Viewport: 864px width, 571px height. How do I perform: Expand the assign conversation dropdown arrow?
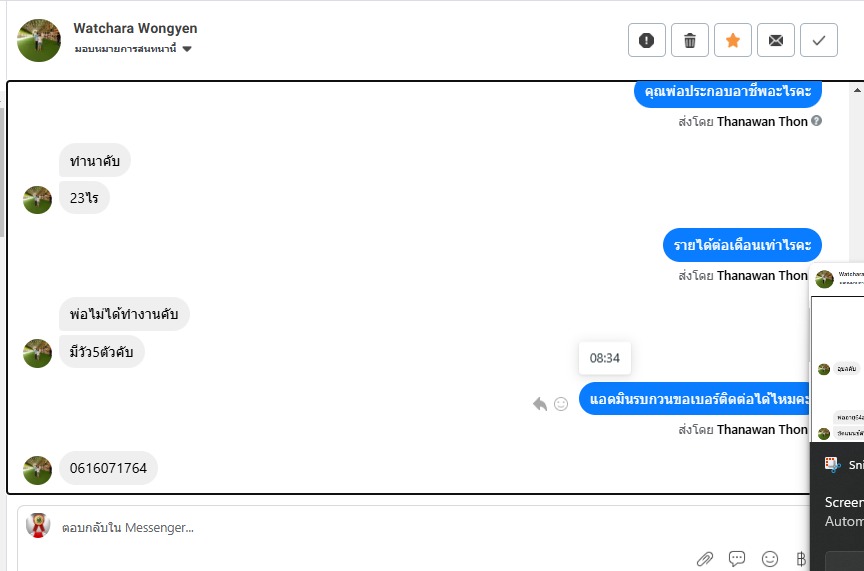tap(187, 49)
